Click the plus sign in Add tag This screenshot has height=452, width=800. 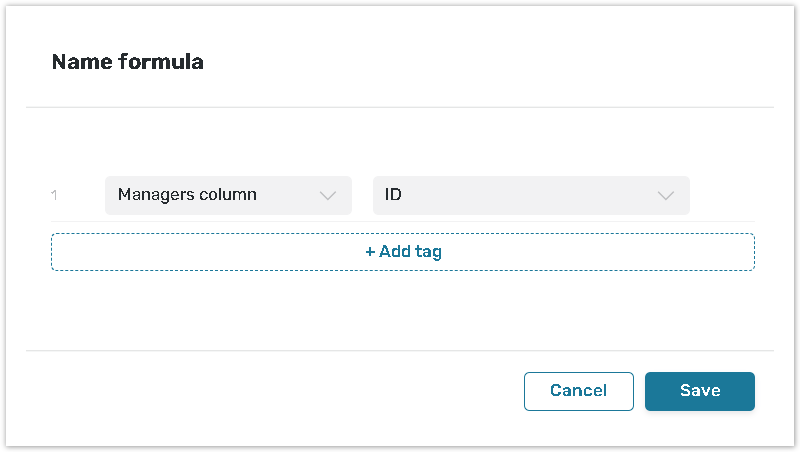(x=370, y=252)
